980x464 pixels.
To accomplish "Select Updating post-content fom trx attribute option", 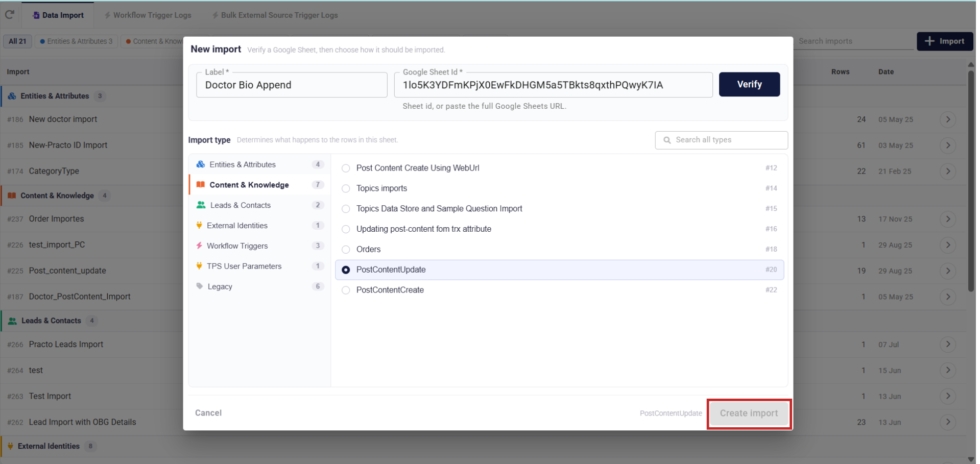I will pyautogui.click(x=346, y=229).
